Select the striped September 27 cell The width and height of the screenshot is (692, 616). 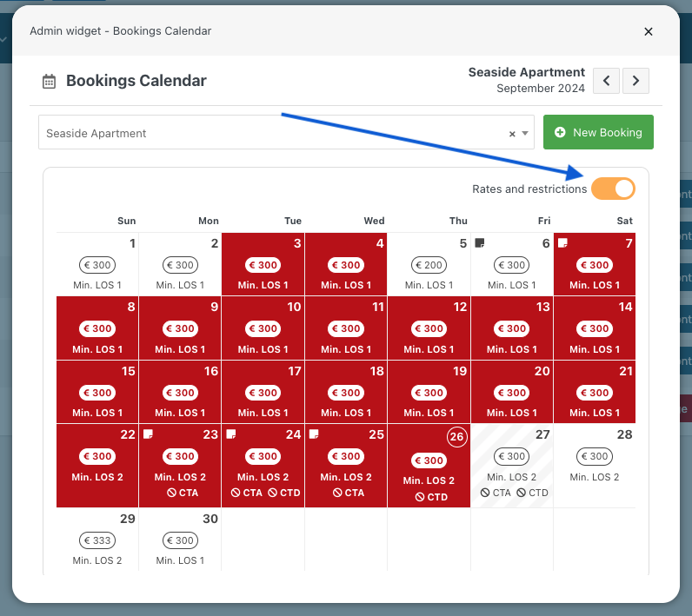511,466
